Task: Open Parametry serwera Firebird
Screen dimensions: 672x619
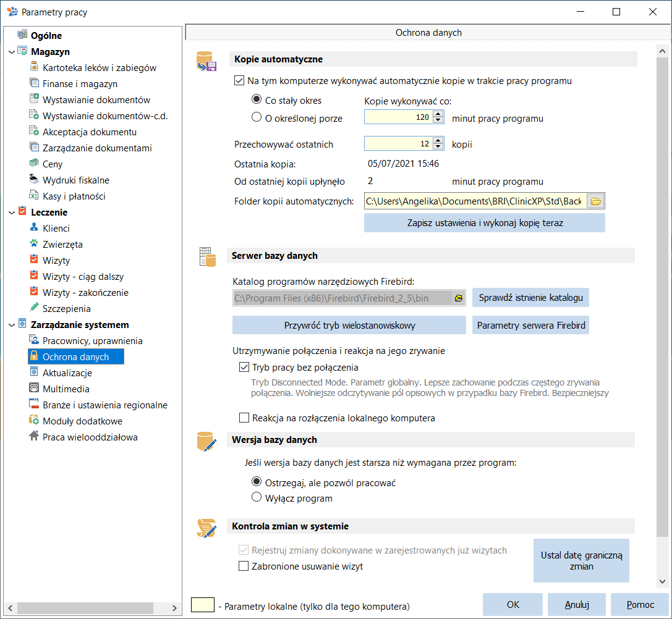Action: [530, 325]
